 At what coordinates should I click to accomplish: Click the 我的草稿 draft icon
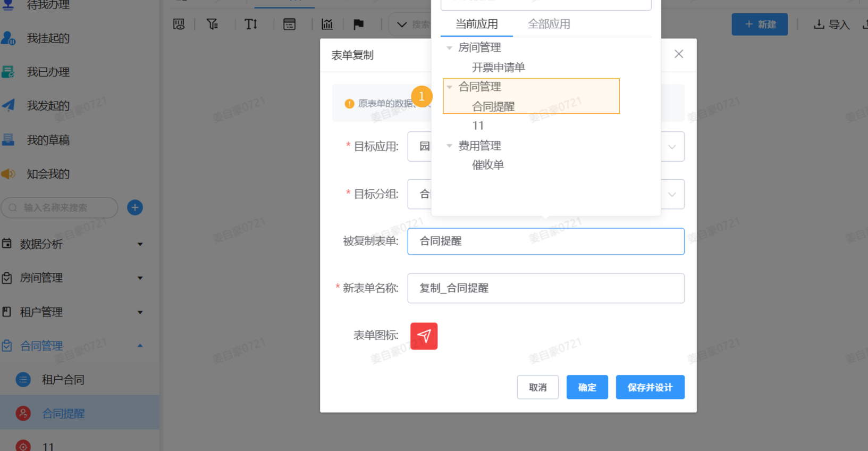[8, 140]
